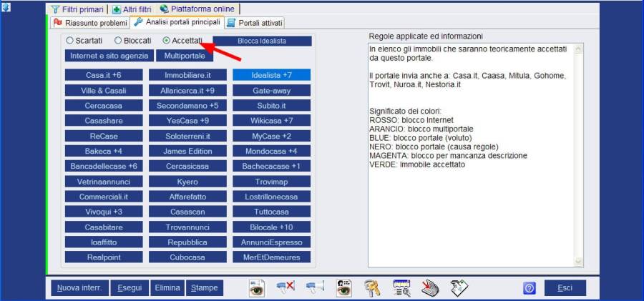Open help with the question mark icon

tap(530, 288)
